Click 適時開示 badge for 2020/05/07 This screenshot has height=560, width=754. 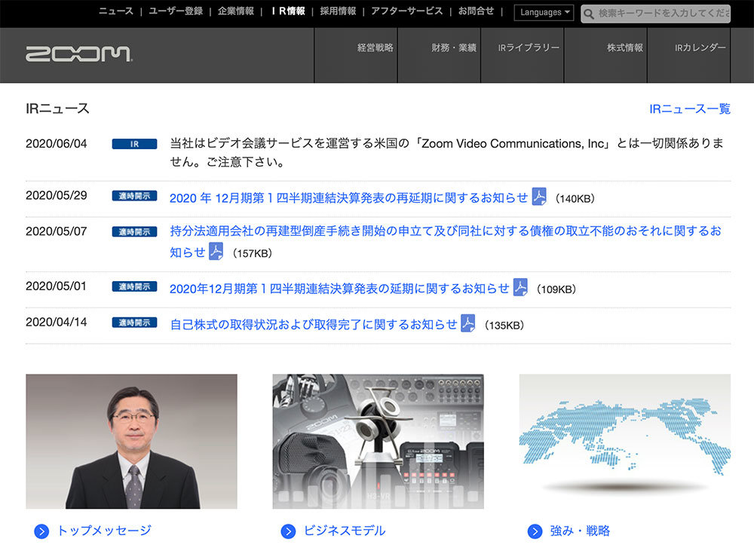click(134, 231)
